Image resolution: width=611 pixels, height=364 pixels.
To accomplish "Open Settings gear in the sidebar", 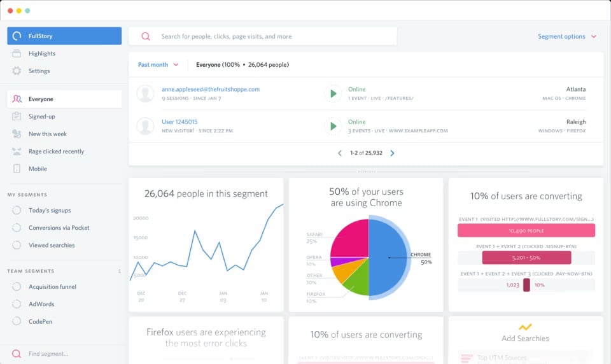I will pyautogui.click(x=17, y=71).
